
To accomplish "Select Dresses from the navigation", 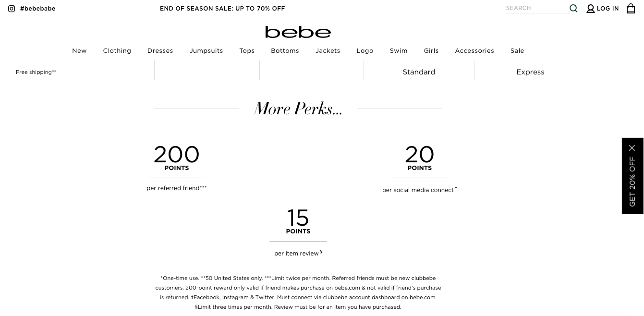I will click(160, 50).
